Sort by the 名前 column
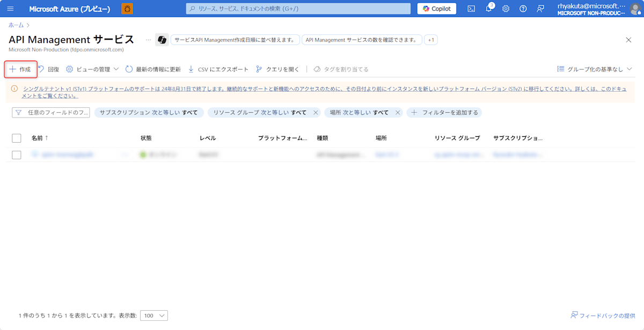 tap(40, 138)
